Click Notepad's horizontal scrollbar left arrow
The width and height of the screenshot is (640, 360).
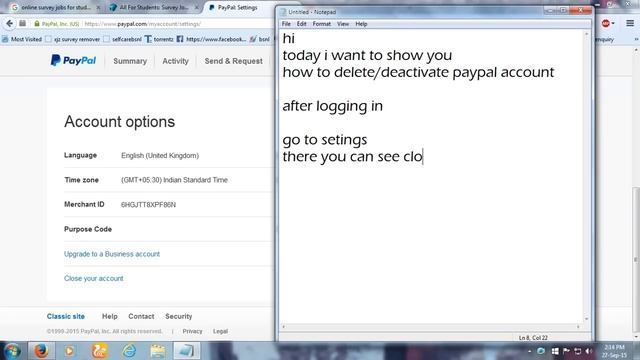pos(284,327)
